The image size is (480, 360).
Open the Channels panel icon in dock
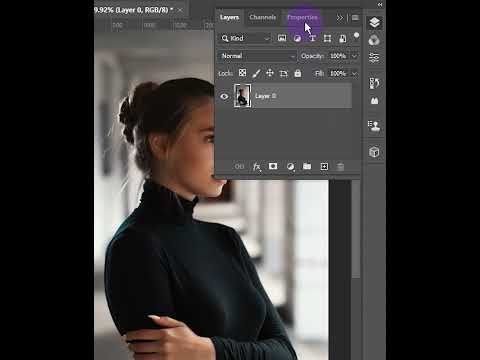(374, 40)
